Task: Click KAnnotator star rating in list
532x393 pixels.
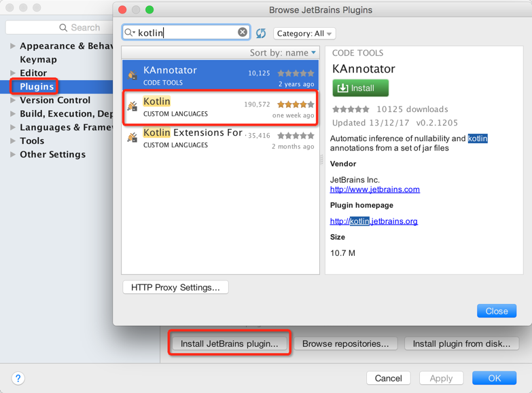Action: click(x=296, y=73)
